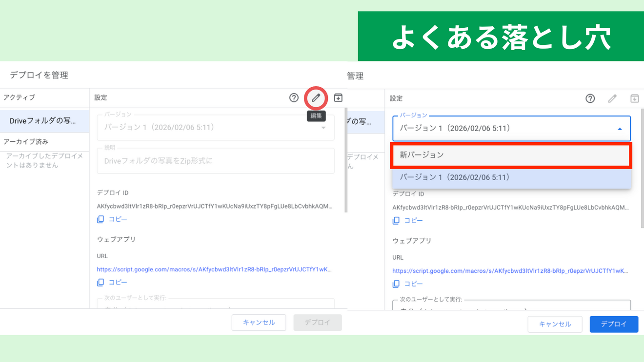The width and height of the screenshot is (644, 362).
Task: Copy the deployment ID in left dialog
Action: point(112,219)
